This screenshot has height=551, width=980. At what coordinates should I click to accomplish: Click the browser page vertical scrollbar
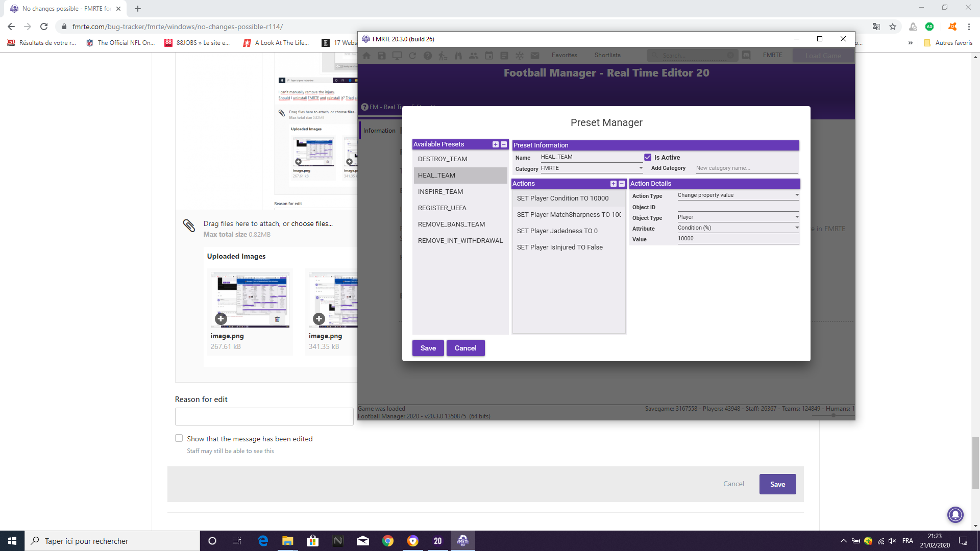coord(975,463)
